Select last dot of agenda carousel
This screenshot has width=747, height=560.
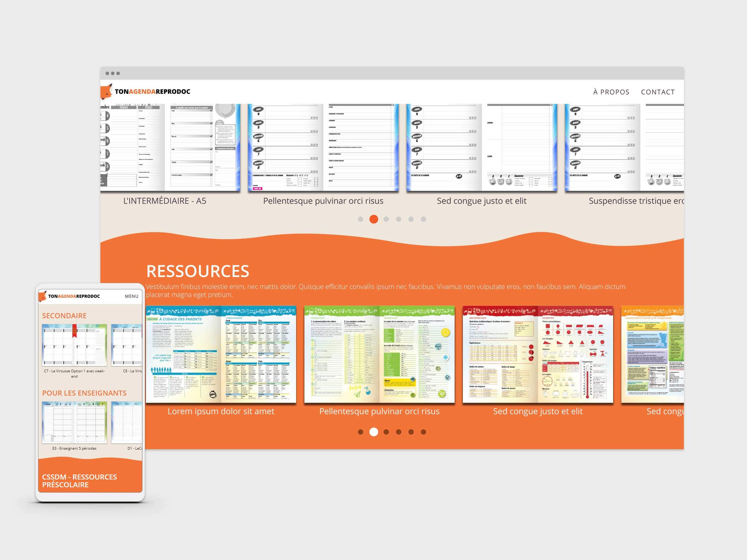423,220
